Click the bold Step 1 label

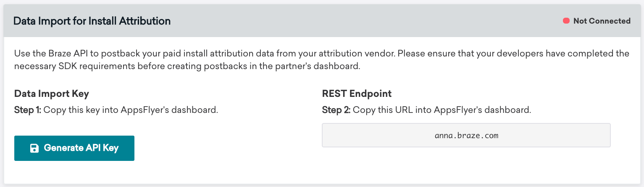click(x=28, y=110)
